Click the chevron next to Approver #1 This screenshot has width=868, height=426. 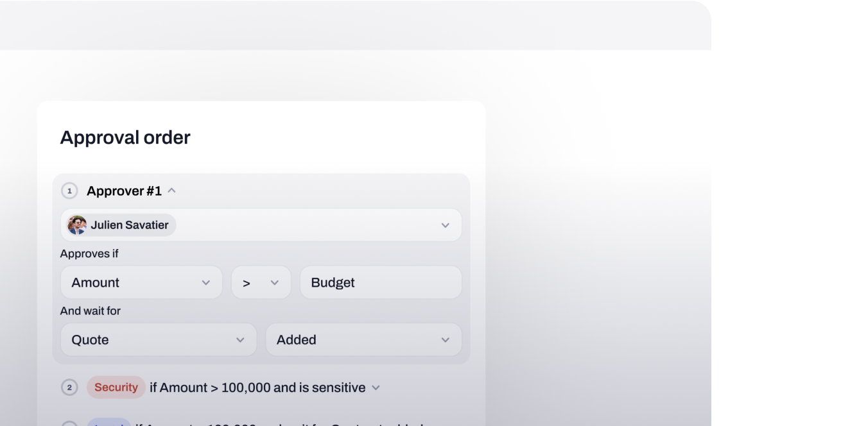[x=172, y=190]
